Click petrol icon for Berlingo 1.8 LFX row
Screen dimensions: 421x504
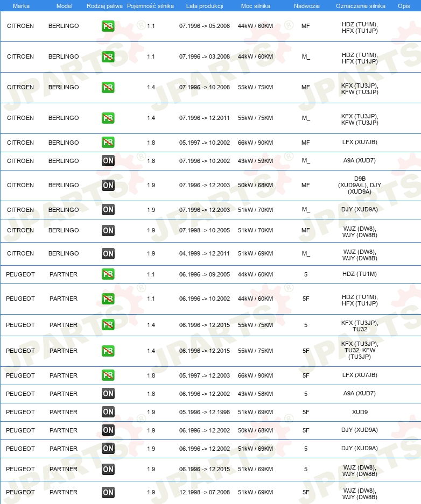[x=108, y=143]
